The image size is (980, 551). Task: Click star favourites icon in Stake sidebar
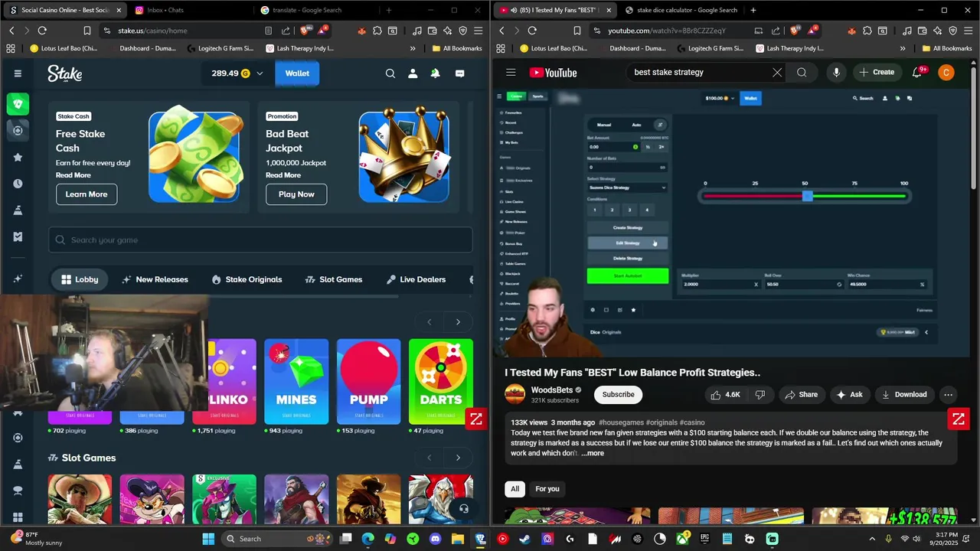coord(18,157)
